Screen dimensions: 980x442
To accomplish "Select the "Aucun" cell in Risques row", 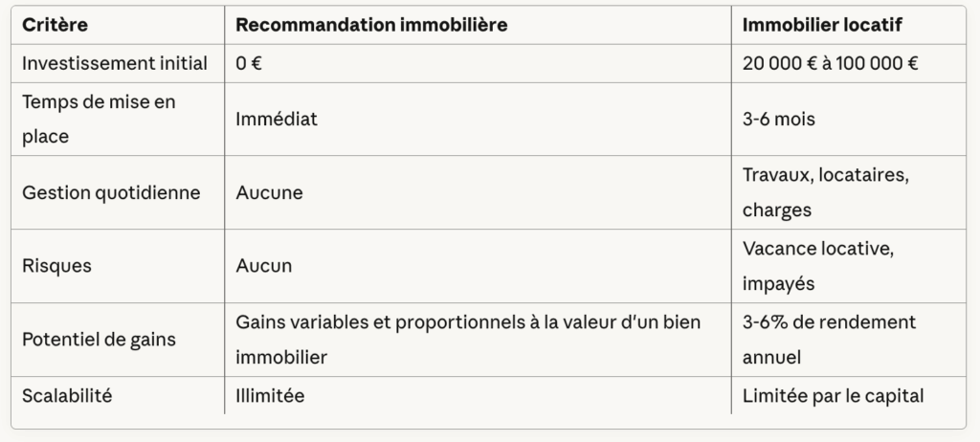I will 264,266.
